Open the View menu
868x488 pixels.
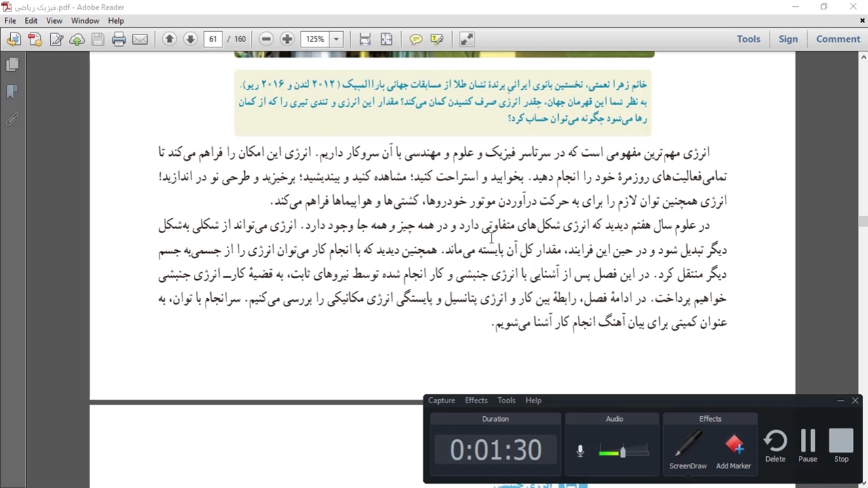(x=54, y=21)
